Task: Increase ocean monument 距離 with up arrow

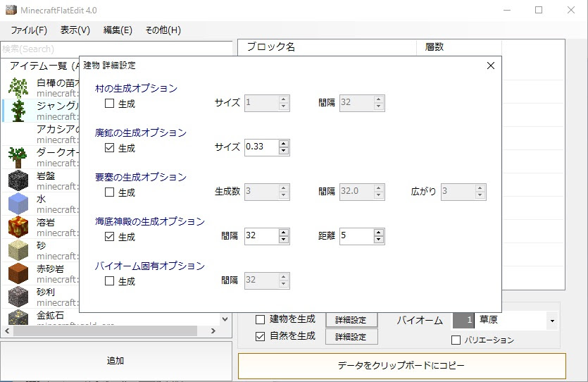Action: (379, 233)
